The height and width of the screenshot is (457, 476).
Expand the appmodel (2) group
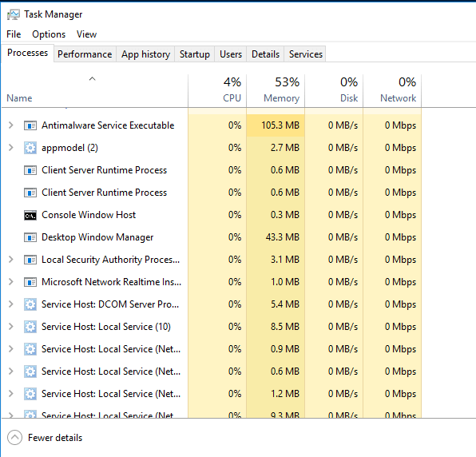pyautogui.click(x=11, y=148)
